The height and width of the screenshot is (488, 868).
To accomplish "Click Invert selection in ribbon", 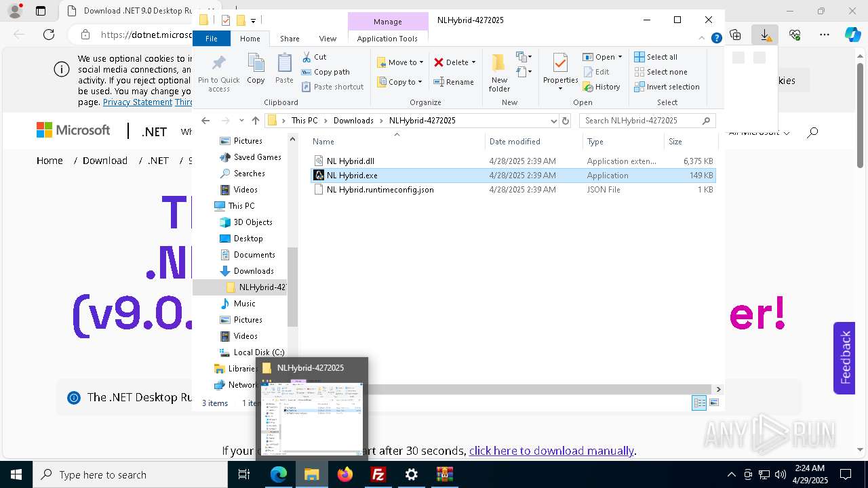I will [667, 87].
